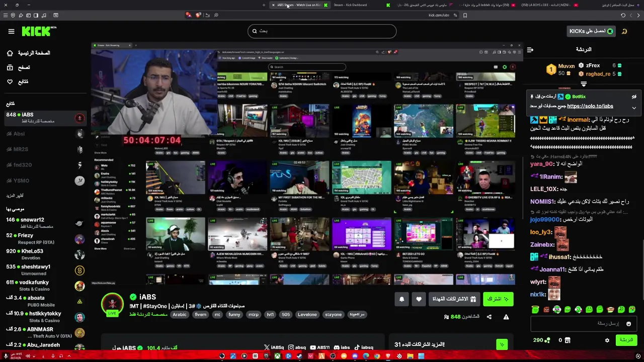Open iABSq X profile link
This screenshot has width=644, height=362.
point(274,347)
